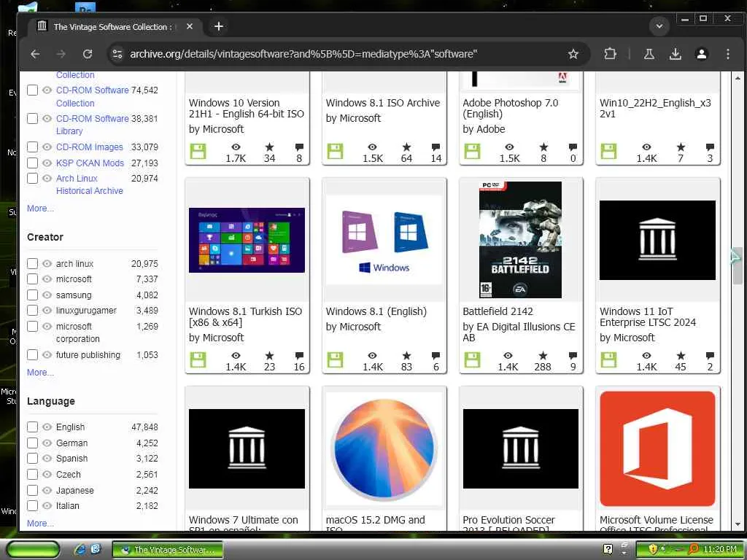The width and height of the screenshot is (747, 560).
Task: Click the address bar URL
Action: [x=303, y=54]
